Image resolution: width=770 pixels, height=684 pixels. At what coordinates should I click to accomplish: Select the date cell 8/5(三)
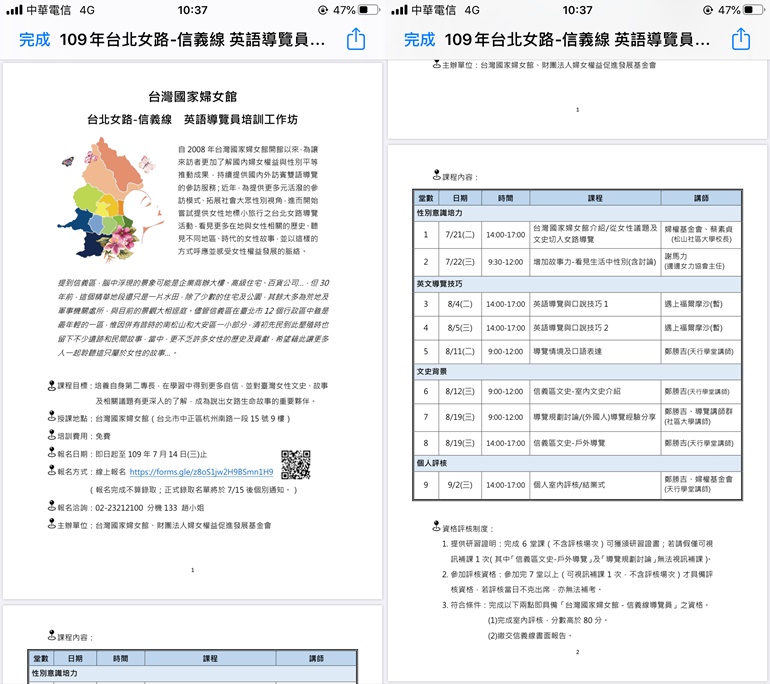click(x=460, y=328)
